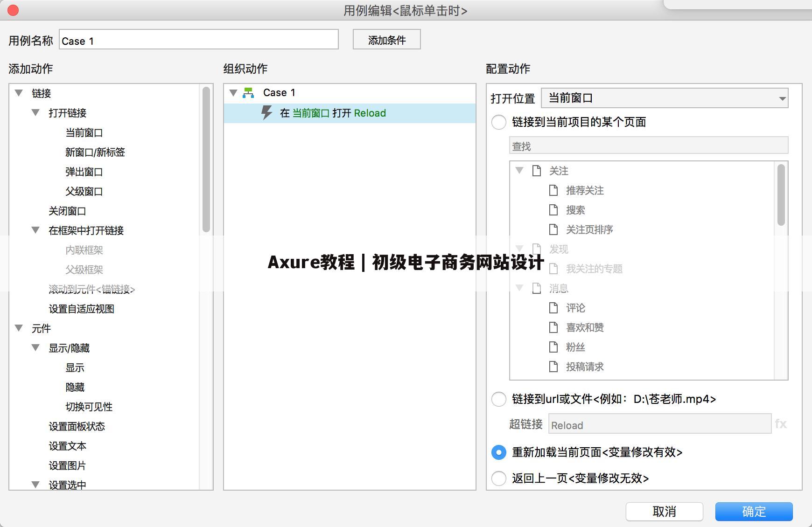This screenshot has height=527, width=812.
Task: Click the green case icon beside Case 1
Action: click(249, 92)
